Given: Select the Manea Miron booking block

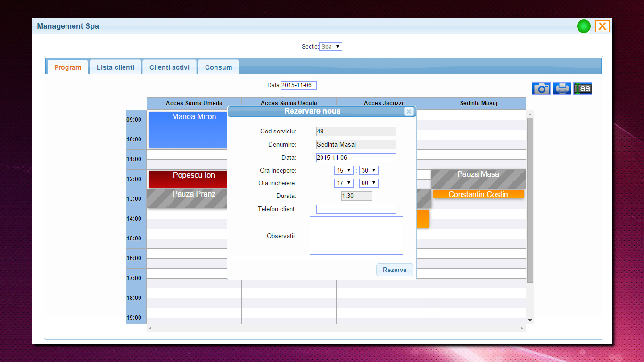Looking at the screenshot, I should tap(188, 130).
